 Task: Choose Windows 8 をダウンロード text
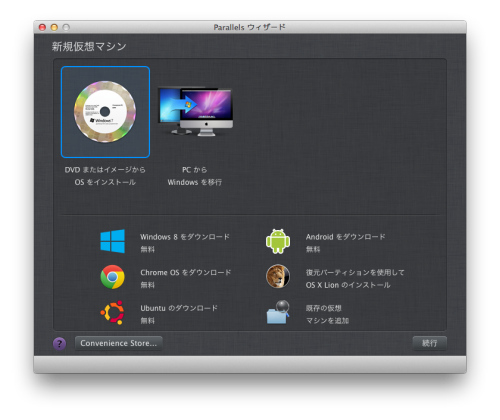point(185,237)
